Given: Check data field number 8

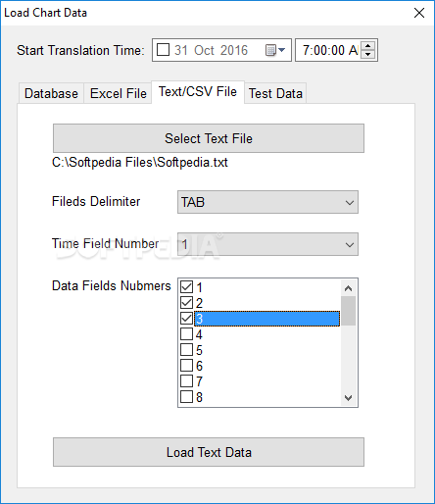Looking at the screenshot, I should [x=187, y=397].
